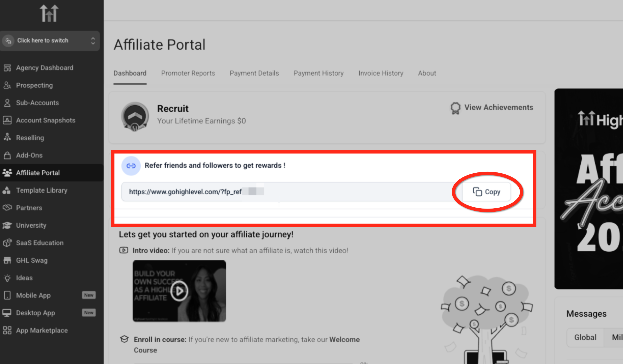The height and width of the screenshot is (364, 623).
Task: Expand the 'Click here to switch' selector
Action: coord(50,40)
